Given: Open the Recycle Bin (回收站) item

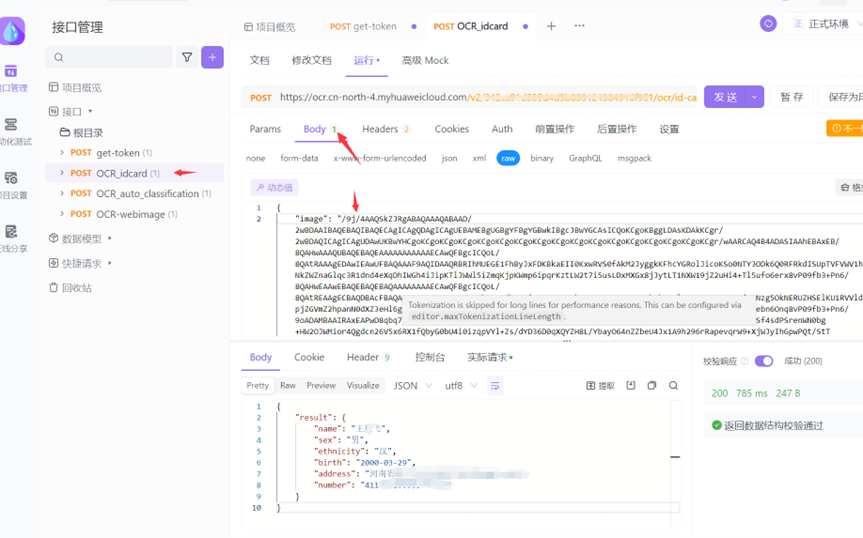Looking at the screenshot, I should coord(76,288).
